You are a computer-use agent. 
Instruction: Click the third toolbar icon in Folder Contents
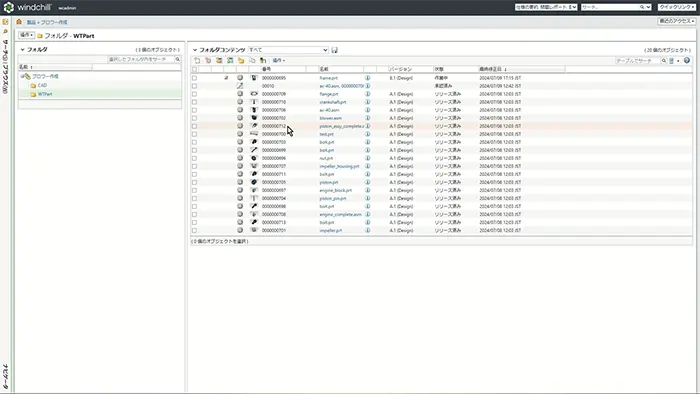click(219, 60)
